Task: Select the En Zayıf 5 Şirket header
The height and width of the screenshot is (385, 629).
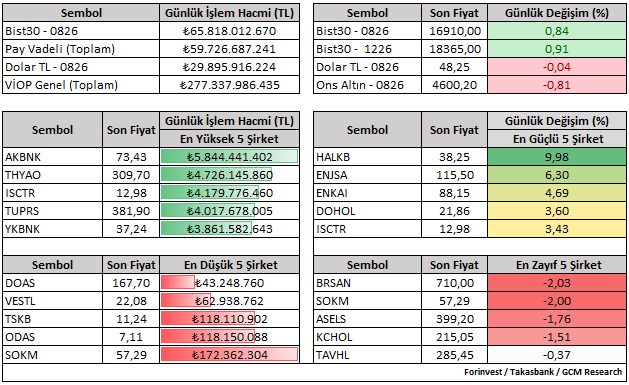Action: pyautogui.click(x=557, y=265)
